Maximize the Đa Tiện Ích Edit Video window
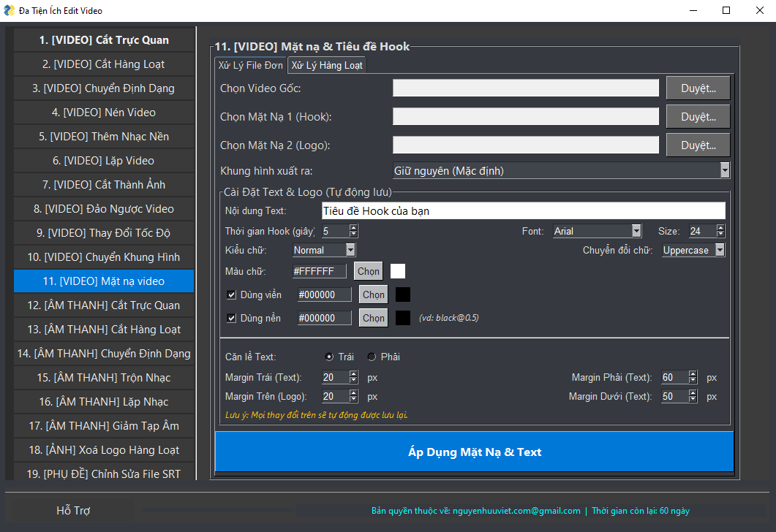 pyautogui.click(x=726, y=10)
